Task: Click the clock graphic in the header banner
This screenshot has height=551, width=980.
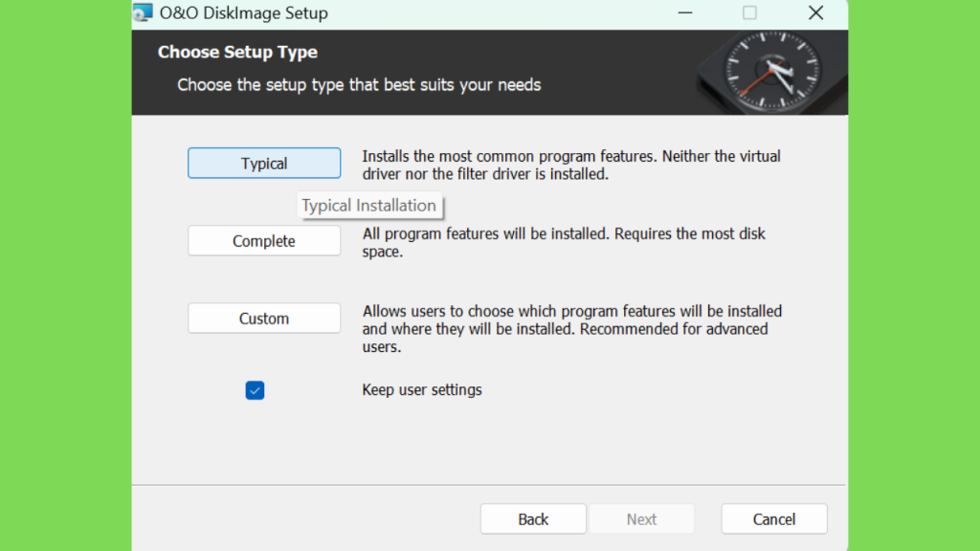Action: (x=772, y=72)
